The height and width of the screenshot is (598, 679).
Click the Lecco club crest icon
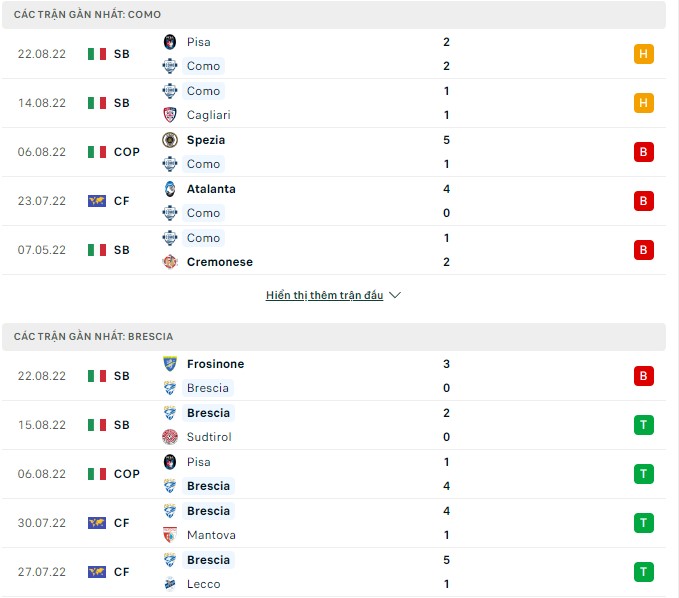click(170, 584)
